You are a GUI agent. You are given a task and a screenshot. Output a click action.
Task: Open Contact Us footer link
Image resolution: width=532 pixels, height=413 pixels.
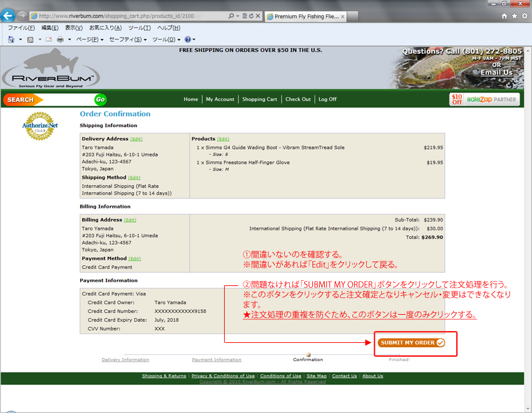pyautogui.click(x=344, y=375)
